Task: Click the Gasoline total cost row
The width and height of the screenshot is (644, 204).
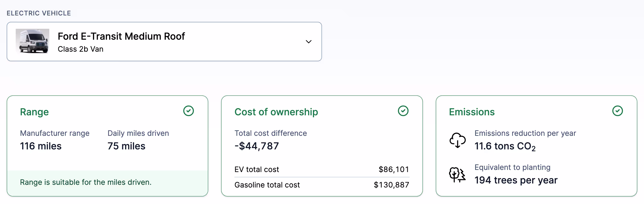Action: coord(322,185)
